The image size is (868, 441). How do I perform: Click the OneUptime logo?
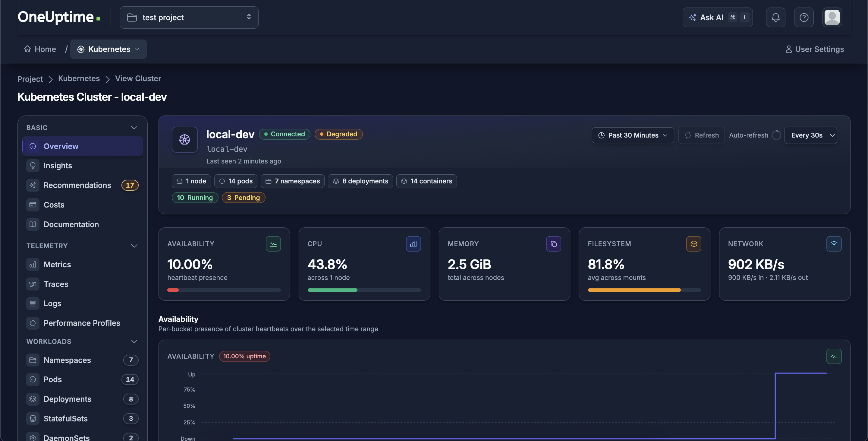pyautogui.click(x=59, y=17)
